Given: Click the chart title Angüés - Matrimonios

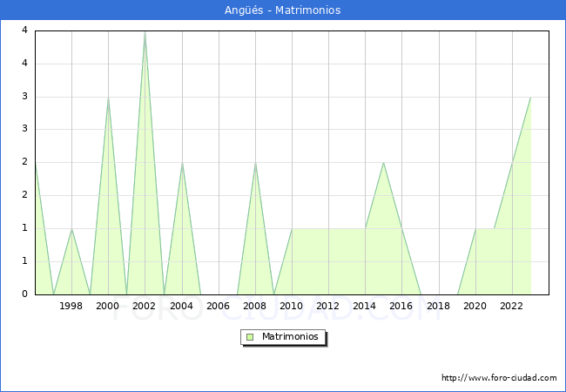Looking at the screenshot, I should coord(283,10).
